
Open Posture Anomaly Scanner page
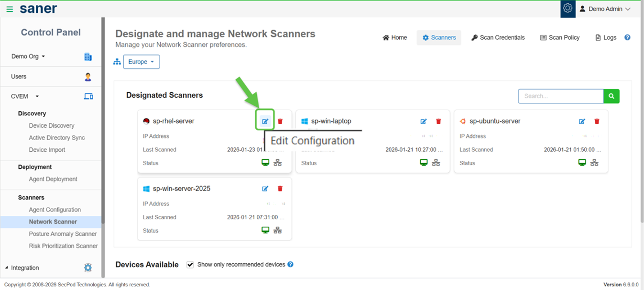[x=63, y=234]
